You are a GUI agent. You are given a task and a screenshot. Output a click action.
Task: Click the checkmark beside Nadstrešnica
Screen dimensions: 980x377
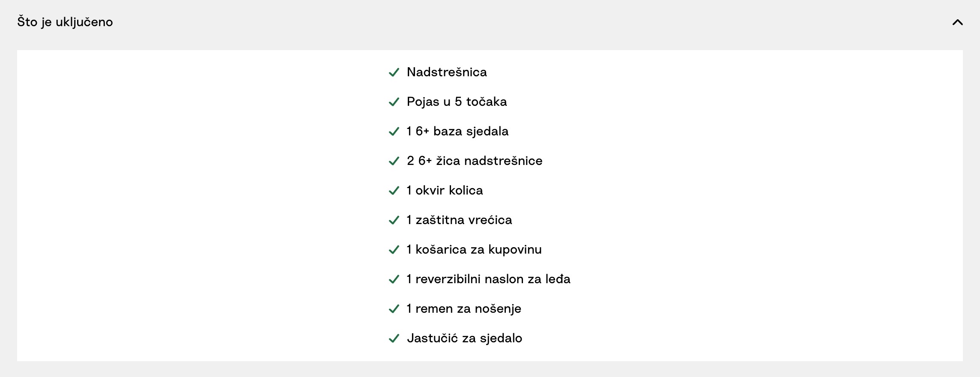394,72
